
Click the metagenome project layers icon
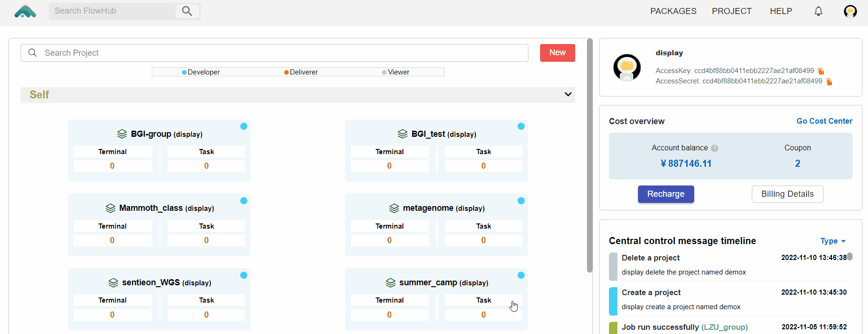(x=394, y=208)
